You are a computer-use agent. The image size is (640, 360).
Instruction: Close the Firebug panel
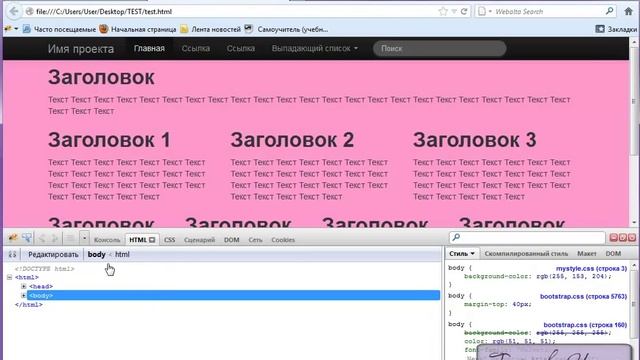point(632,237)
